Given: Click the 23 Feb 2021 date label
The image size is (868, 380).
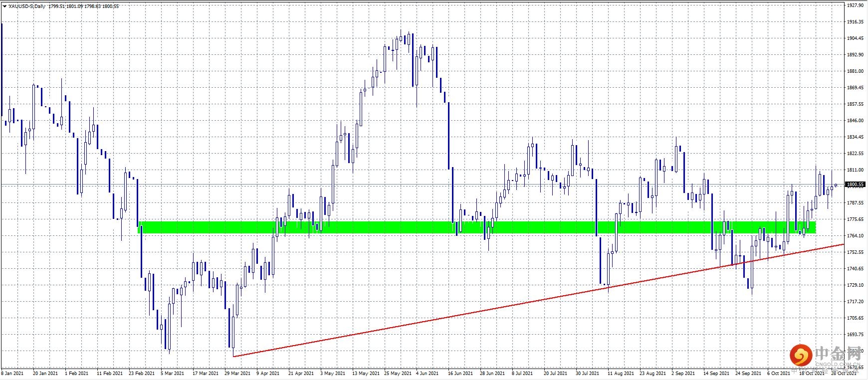Looking at the screenshot, I should (x=142, y=374).
